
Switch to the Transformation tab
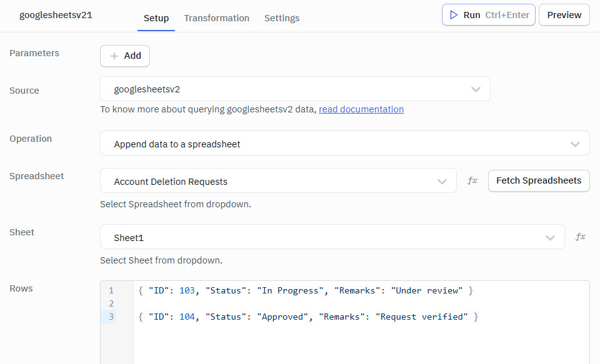pos(217,18)
